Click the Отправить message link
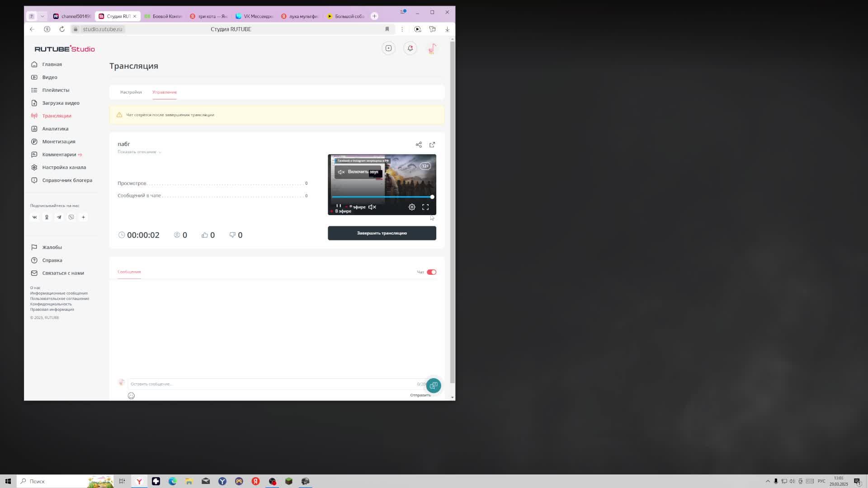 (x=420, y=395)
